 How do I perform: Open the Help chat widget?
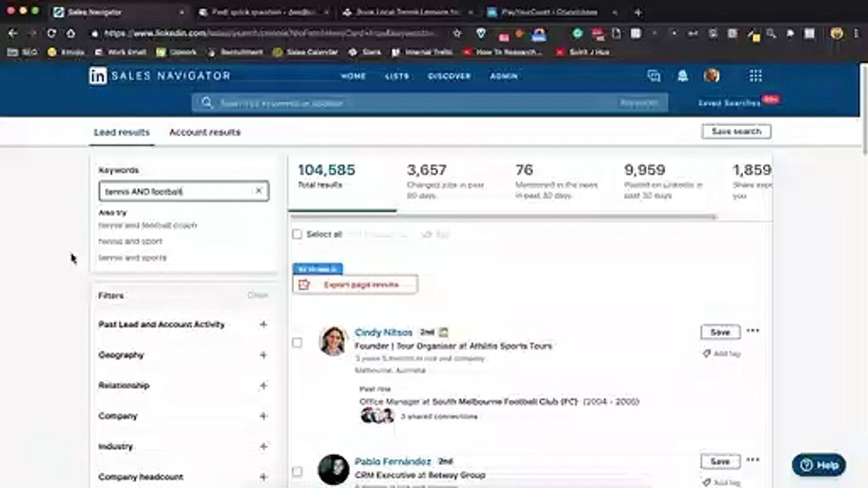click(x=818, y=465)
